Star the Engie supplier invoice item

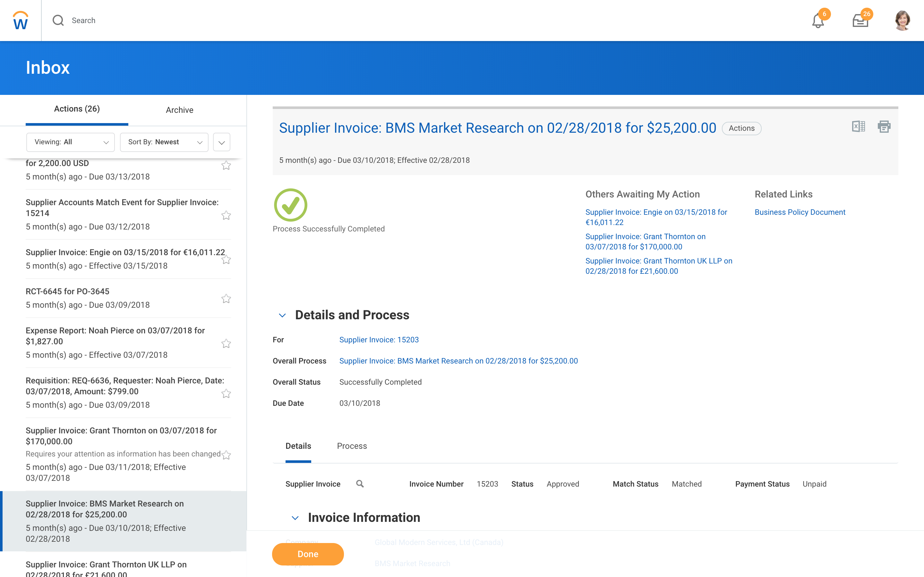coord(226,260)
